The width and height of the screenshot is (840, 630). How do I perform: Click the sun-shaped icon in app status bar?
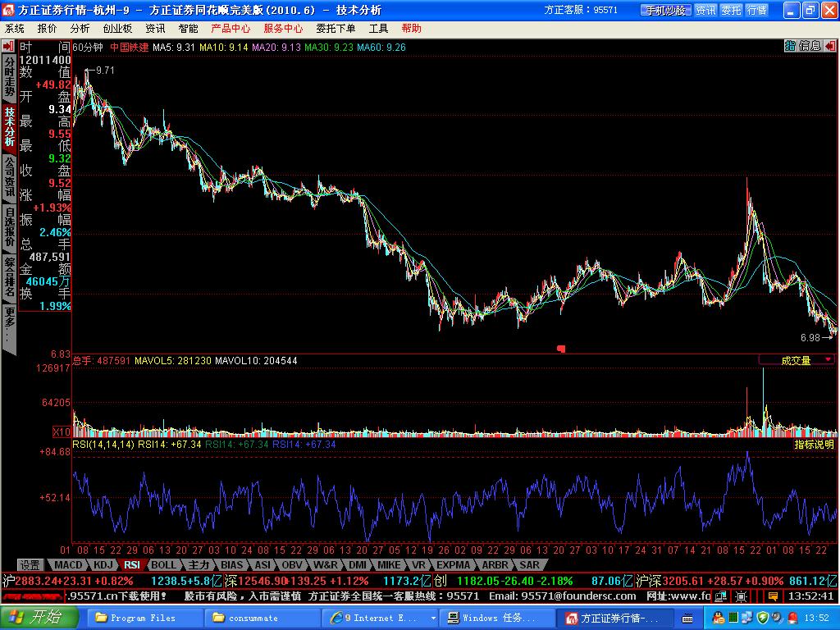741,596
